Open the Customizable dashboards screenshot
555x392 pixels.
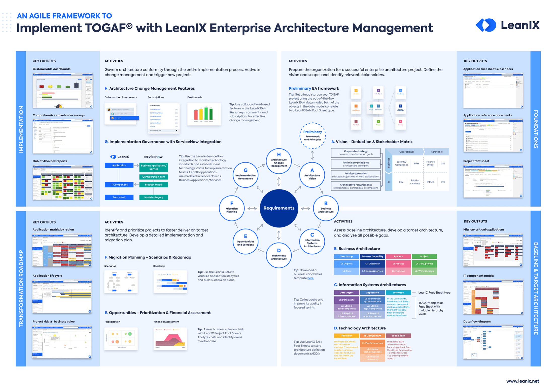click(63, 91)
